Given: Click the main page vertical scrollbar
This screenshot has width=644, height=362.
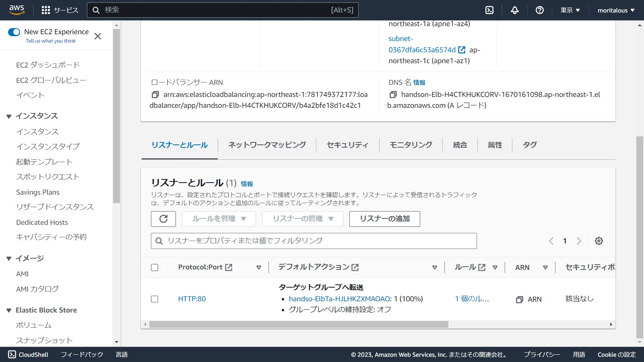Looking at the screenshot, I should [x=640, y=237].
